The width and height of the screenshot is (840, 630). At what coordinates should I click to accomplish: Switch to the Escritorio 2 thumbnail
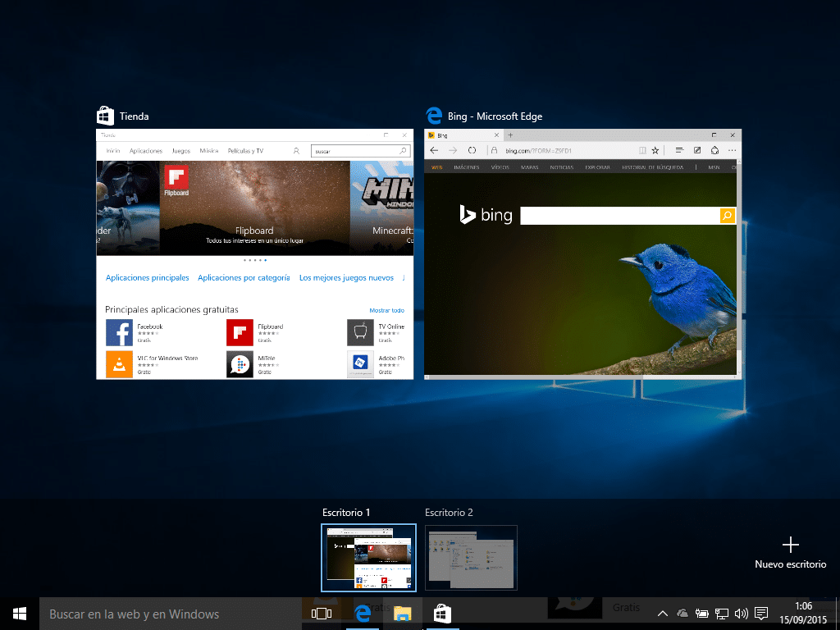[x=471, y=558]
